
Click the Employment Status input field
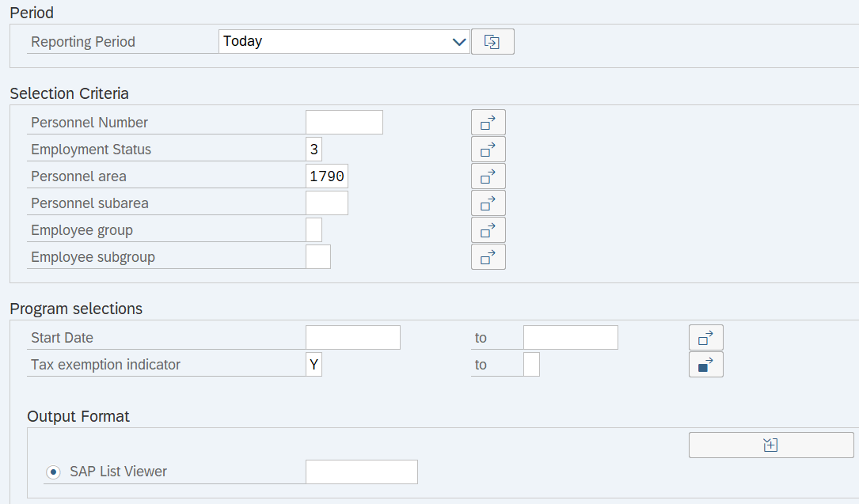[x=314, y=149]
